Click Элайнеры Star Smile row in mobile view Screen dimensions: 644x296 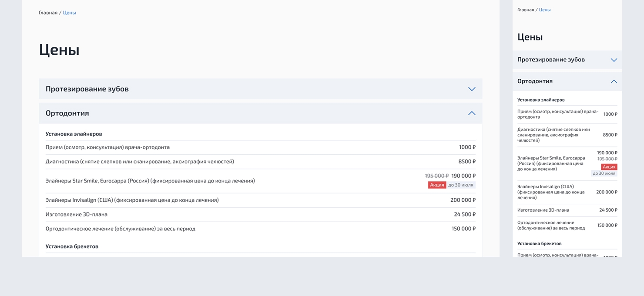pos(567,163)
